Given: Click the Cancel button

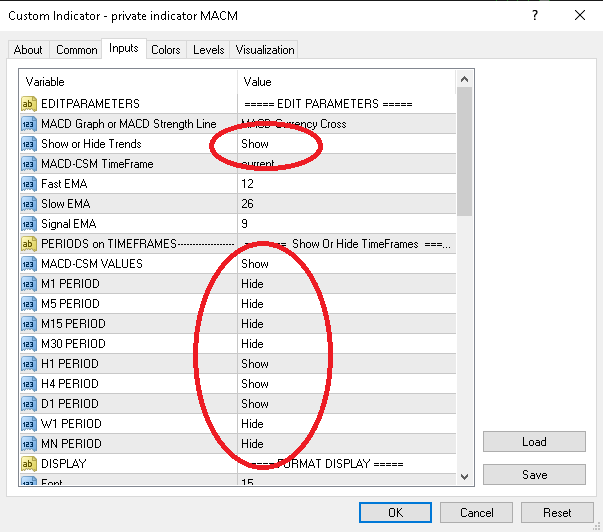Looking at the screenshot, I should 476,512.
